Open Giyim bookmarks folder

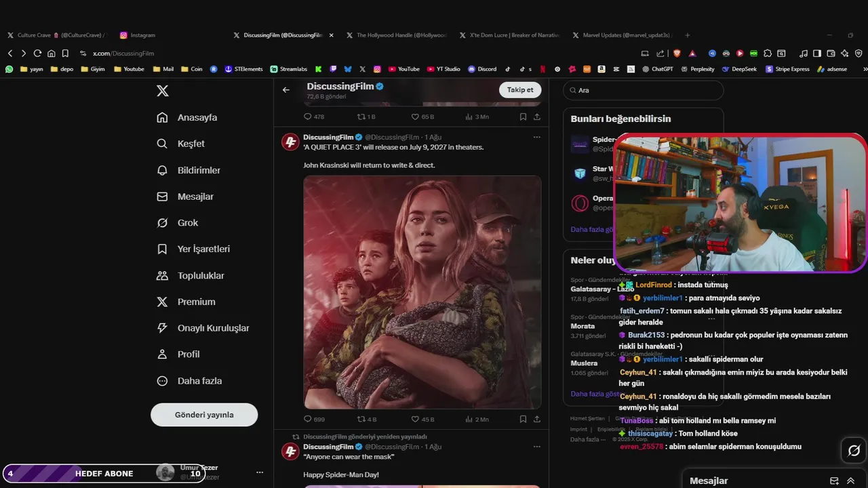point(92,69)
